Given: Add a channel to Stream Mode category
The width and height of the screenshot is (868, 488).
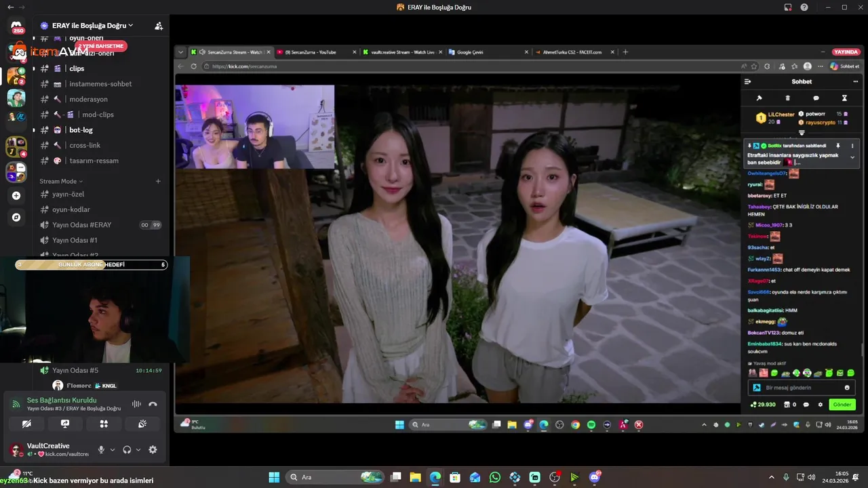Looking at the screenshot, I should 158,181.
